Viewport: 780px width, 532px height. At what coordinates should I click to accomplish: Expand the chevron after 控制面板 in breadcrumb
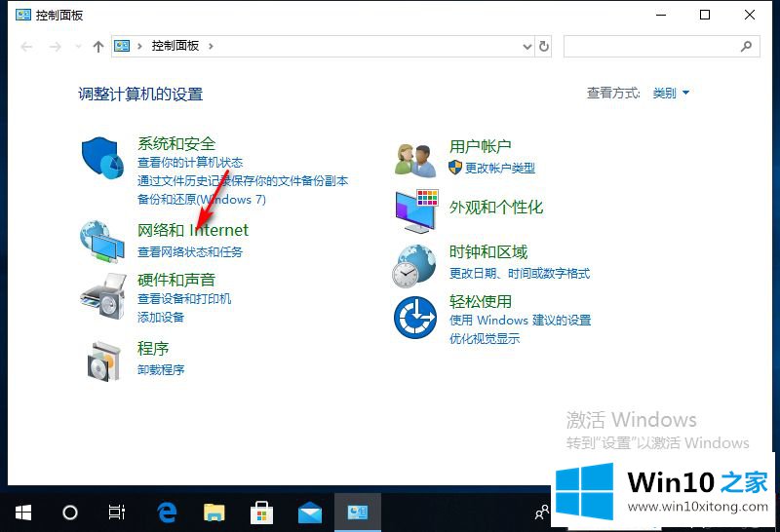coord(211,46)
